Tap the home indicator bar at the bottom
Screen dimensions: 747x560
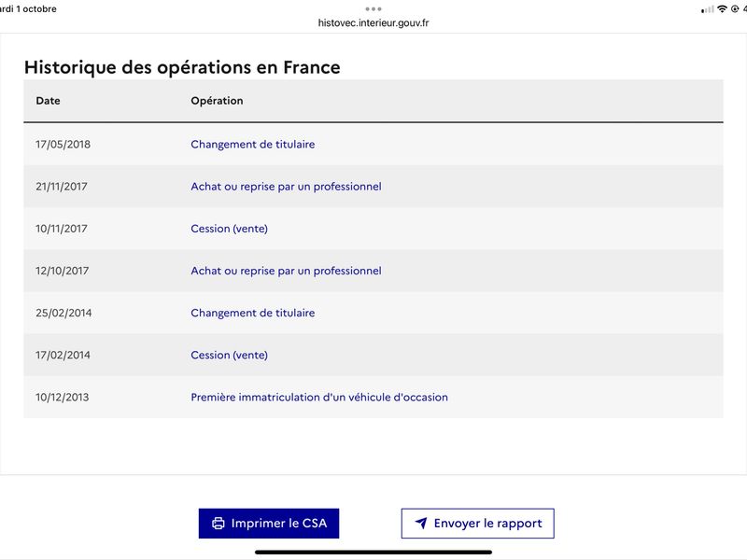[x=373, y=553]
